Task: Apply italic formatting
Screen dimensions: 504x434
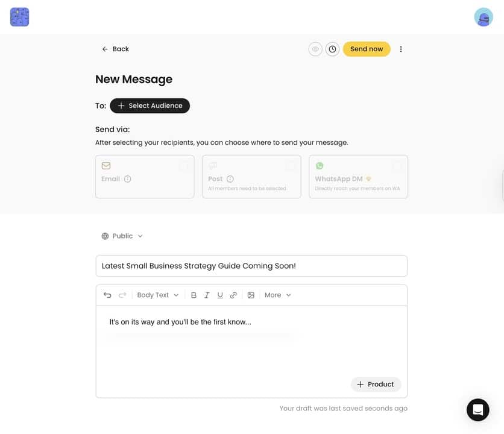Action: (x=207, y=295)
